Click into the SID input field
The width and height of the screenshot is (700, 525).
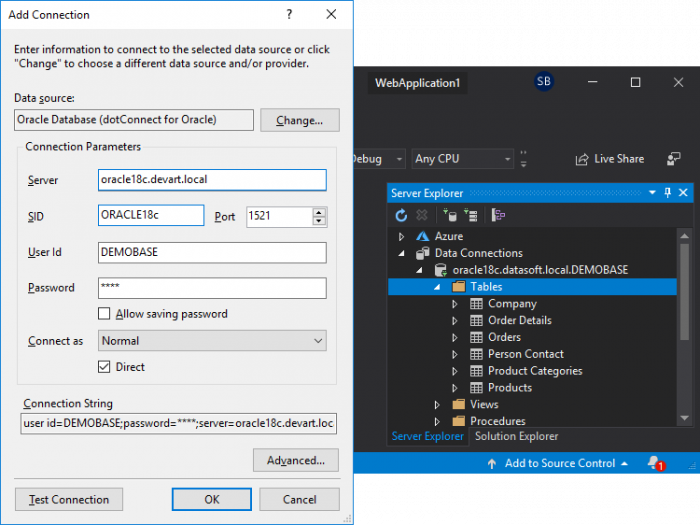coord(151,215)
